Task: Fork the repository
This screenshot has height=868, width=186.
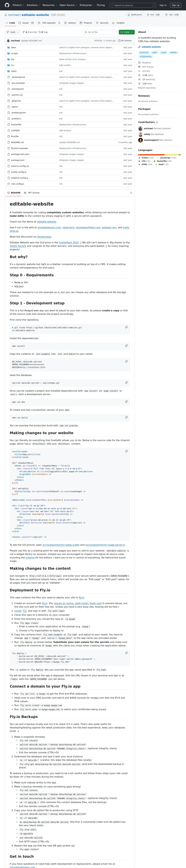Action: click(x=153, y=15)
